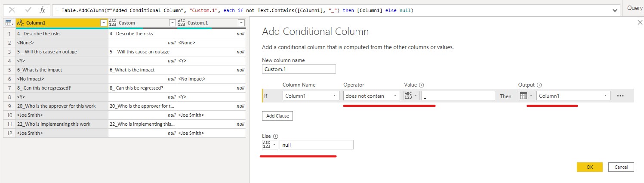Select Column1 cell '8_ Can this be regressed?'

click(62, 88)
